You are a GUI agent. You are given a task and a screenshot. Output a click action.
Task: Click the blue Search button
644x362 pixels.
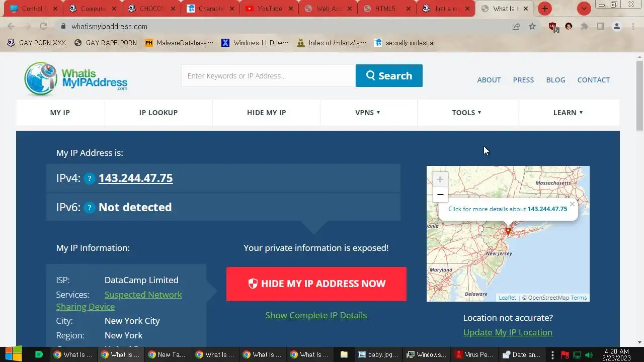coord(389,75)
